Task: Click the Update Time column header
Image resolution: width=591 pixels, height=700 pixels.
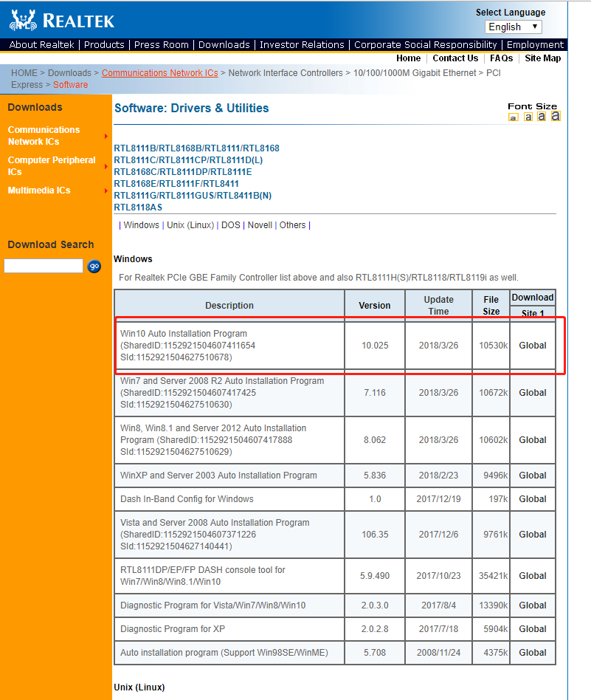Action: 438,306
